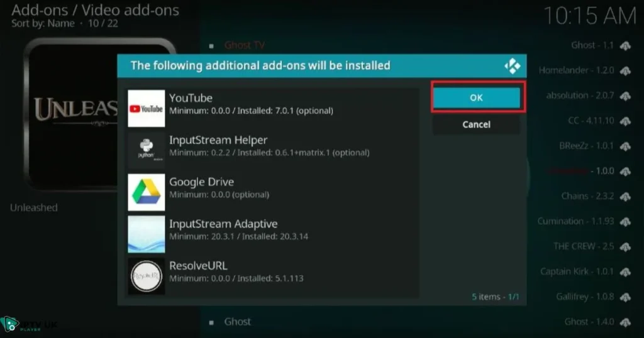Viewport: 644px width, 338px height.
Task: Click the cloud icon next to Ghost - 1.1
Action: pyautogui.click(x=625, y=45)
